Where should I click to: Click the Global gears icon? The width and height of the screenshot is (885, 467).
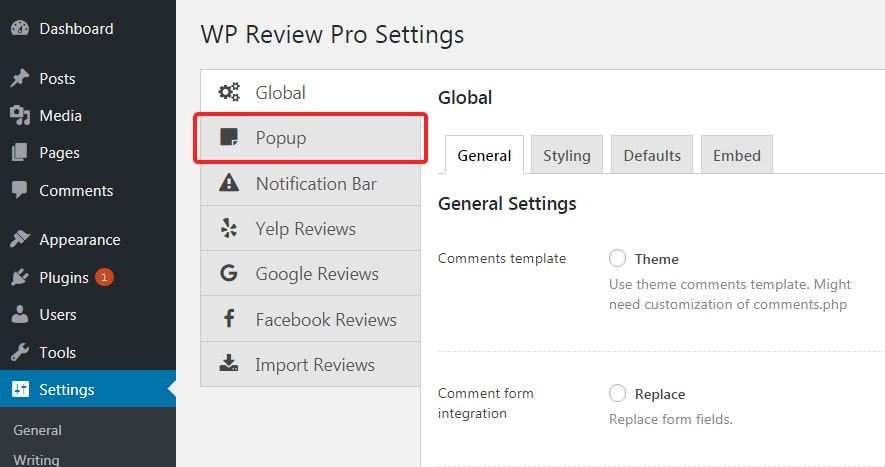coord(229,92)
